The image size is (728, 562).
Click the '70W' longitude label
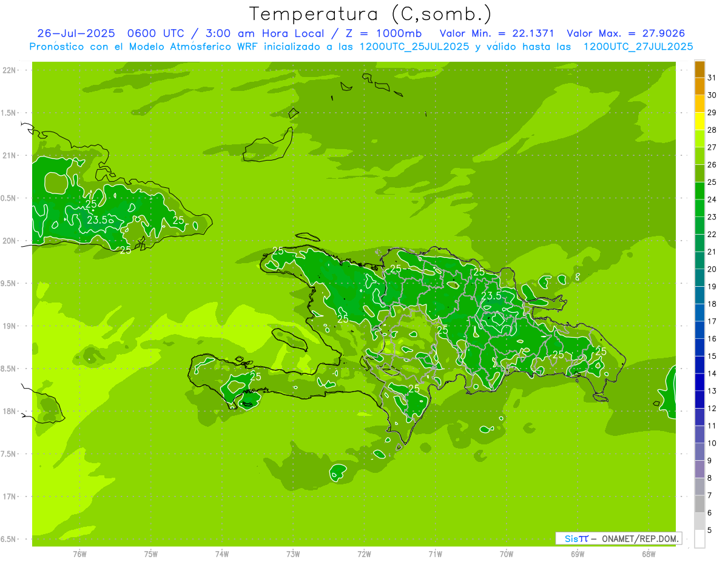(x=507, y=554)
